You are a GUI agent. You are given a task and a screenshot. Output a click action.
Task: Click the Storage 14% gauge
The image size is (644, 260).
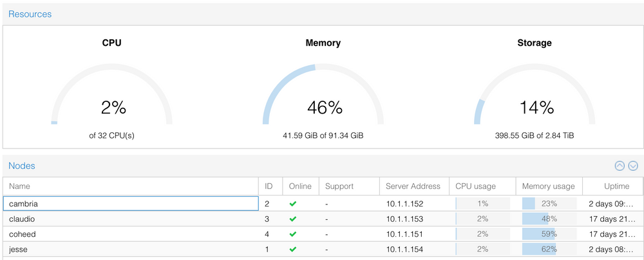pos(534,97)
